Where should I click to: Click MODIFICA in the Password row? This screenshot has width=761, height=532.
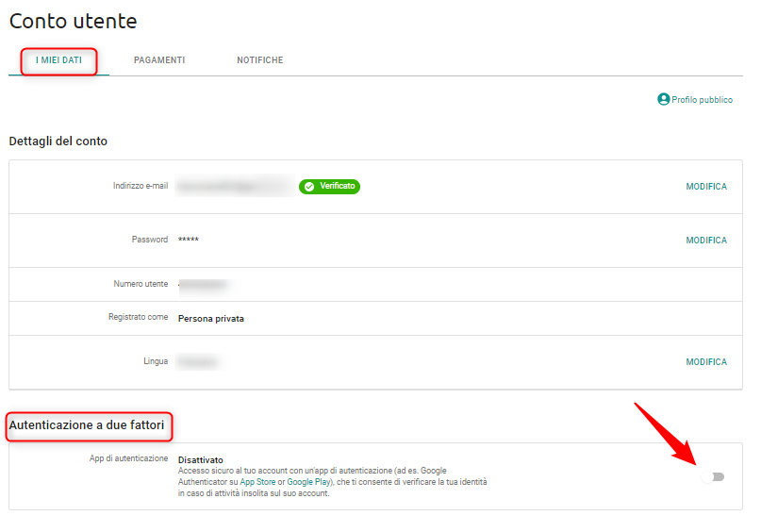[x=706, y=241]
